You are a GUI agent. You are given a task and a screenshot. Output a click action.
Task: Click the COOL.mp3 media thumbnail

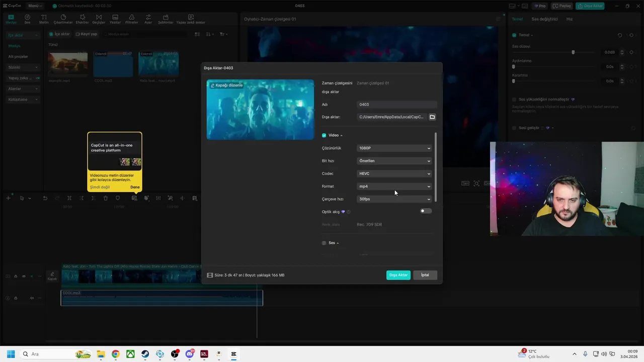click(113, 64)
